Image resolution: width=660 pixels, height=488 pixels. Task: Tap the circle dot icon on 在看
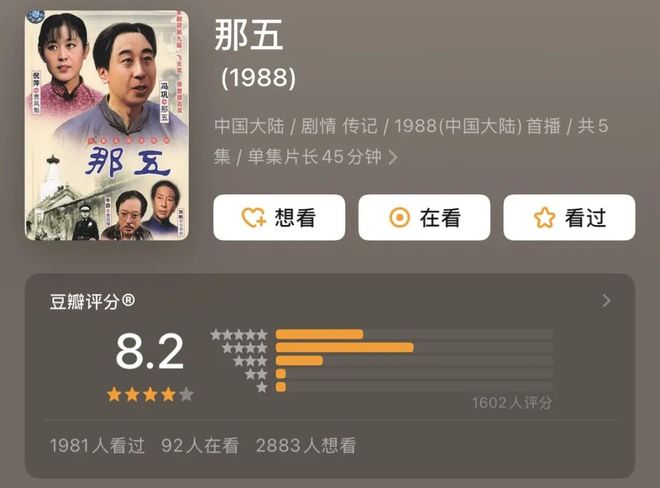[x=399, y=218]
